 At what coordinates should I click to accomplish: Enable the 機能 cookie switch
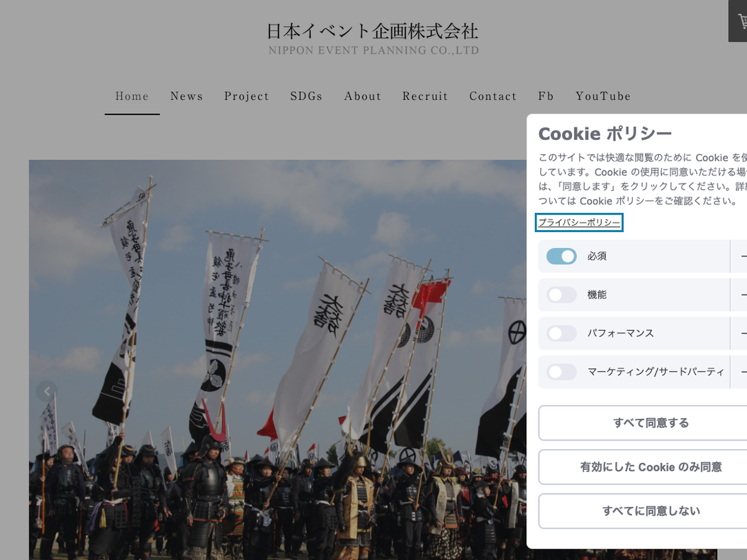pos(561,295)
